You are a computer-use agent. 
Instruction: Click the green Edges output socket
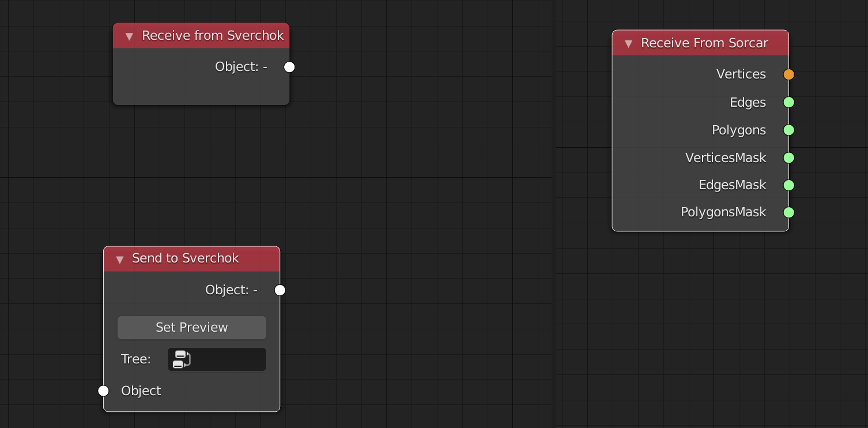pyautogui.click(x=788, y=102)
